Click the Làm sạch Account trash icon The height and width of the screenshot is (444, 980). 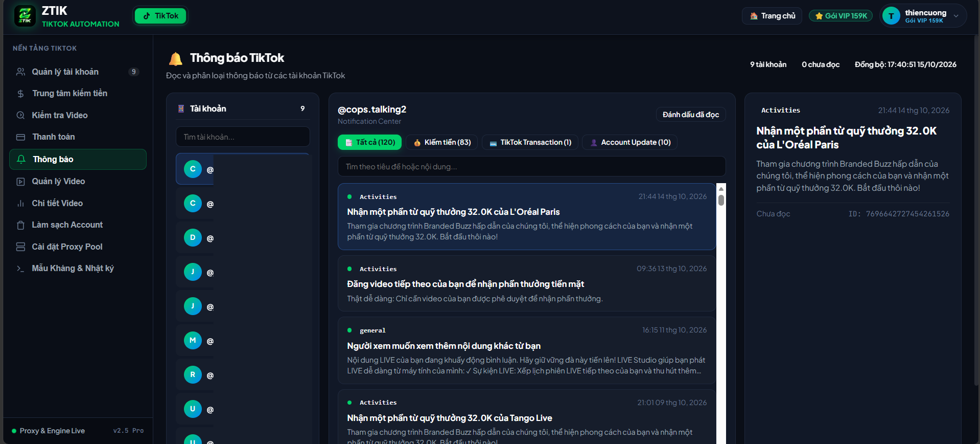click(20, 225)
